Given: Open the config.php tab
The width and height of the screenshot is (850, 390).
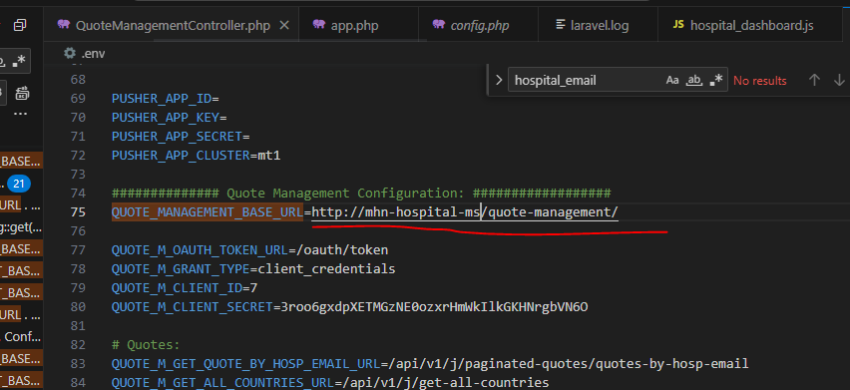Looking at the screenshot, I should pyautogui.click(x=480, y=25).
